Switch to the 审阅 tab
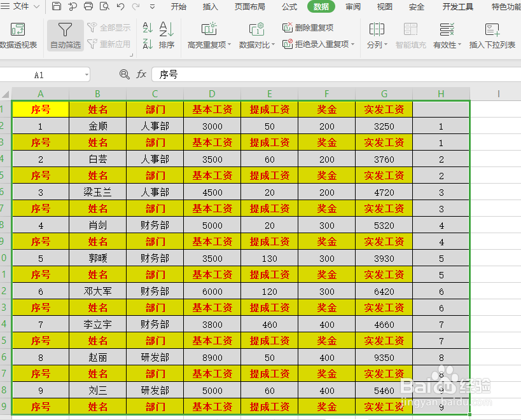 coord(353,6)
